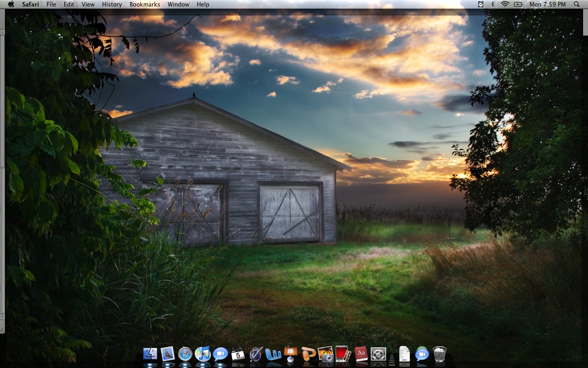Open the Window menu
The height and width of the screenshot is (368, 588).
coord(178,4)
